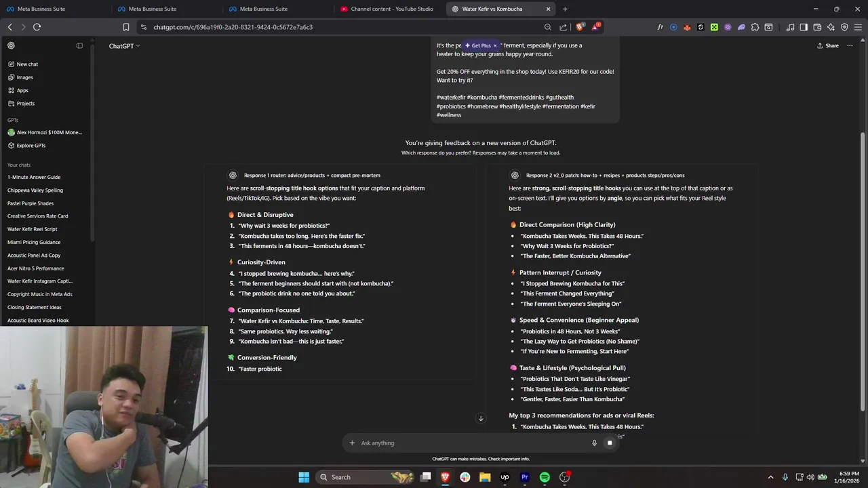Collapse the ChatGPT sidebar with toggle icon
Viewport: 868px width, 488px height.
pos(79,45)
